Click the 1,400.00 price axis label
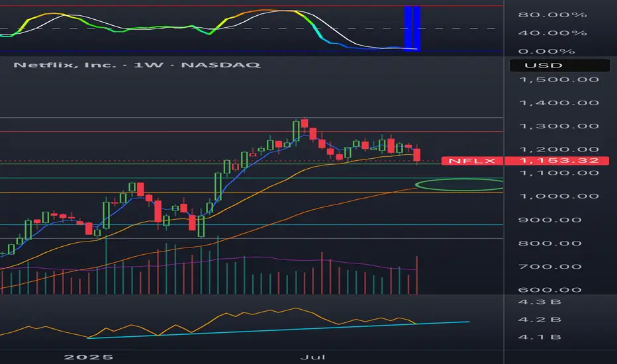This screenshot has width=617, height=364. click(x=559, y=103)
